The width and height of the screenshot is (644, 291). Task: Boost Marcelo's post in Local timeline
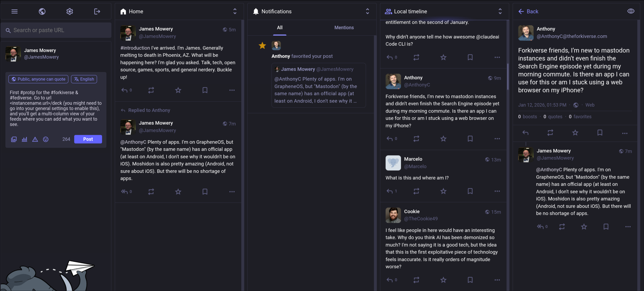point(416,191)
